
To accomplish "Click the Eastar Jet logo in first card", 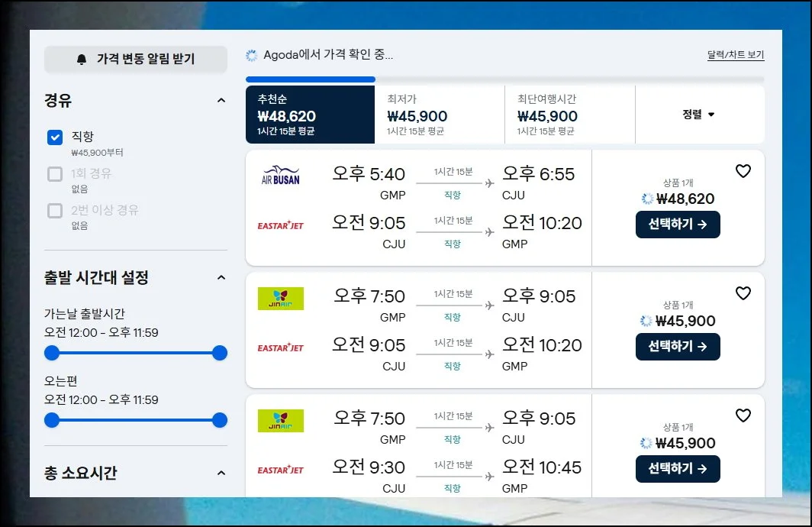I will click(x=281, y=225).
